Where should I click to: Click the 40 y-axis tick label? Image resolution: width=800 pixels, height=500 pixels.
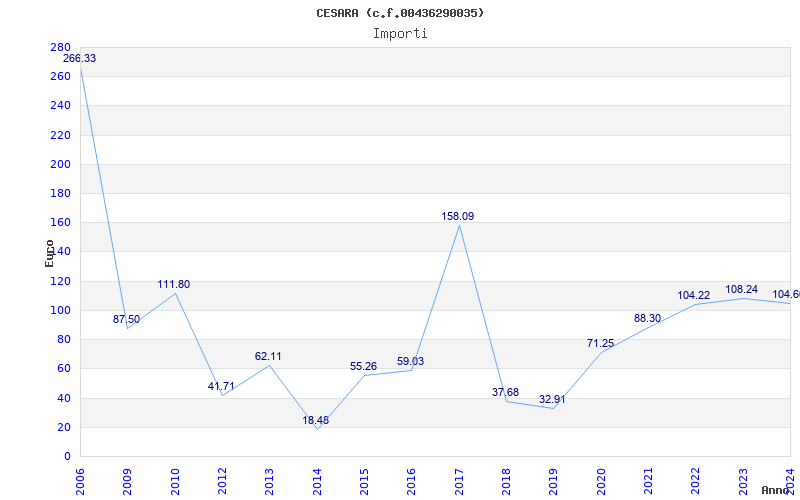click(x=63, y=398)
